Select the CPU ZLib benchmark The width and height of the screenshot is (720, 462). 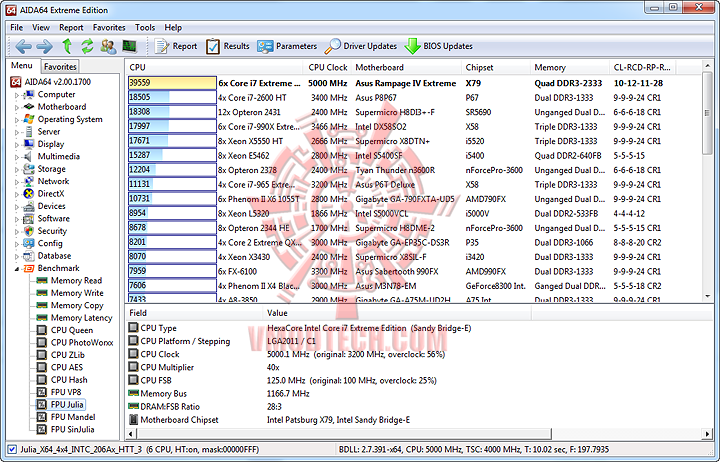pyautogui.click(x=68, y=355)
